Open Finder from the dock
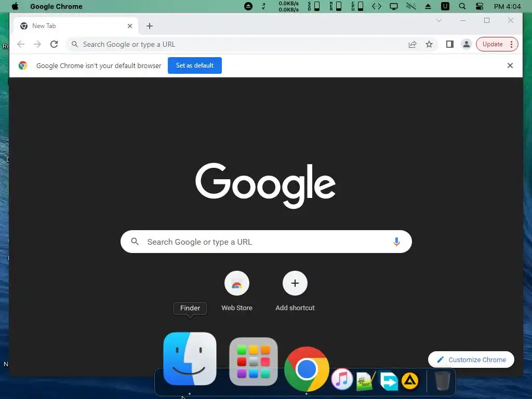Screen dimensions: 532x399 tap(190, 359)
